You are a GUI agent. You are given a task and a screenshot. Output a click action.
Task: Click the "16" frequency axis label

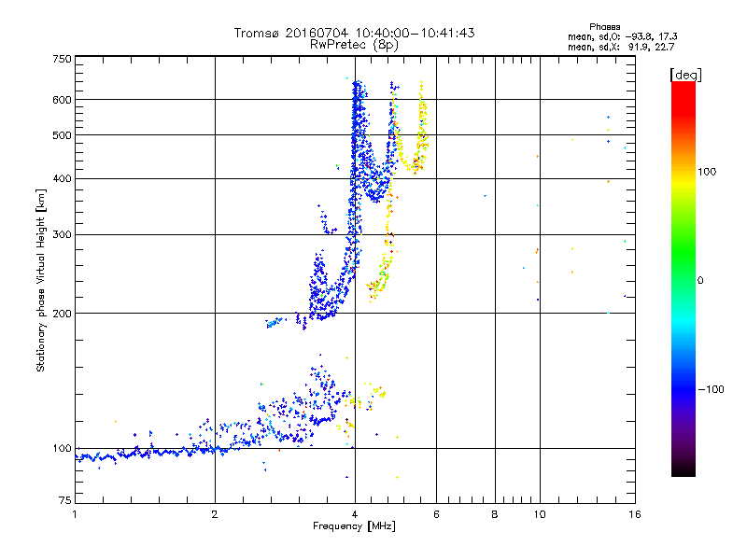click(x=635, y=514)
